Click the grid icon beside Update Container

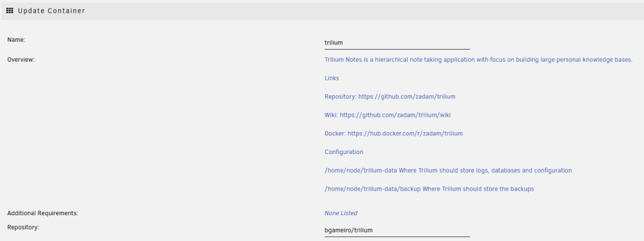[10, 11]
